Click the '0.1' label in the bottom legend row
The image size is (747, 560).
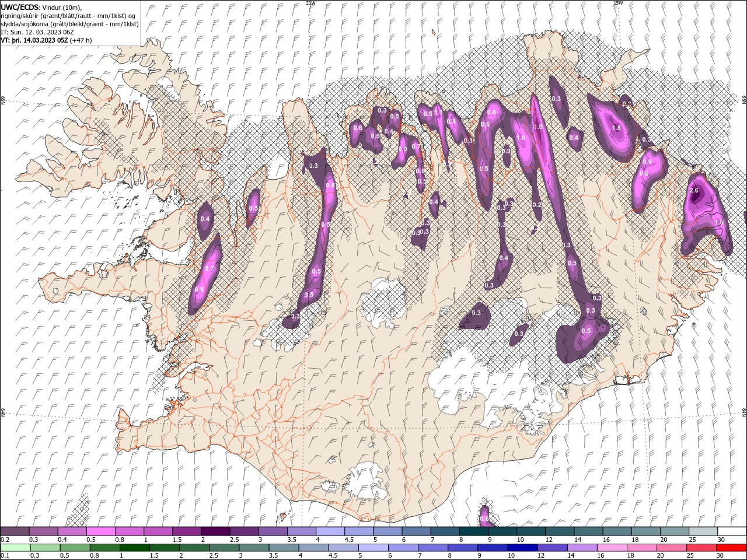5,556
